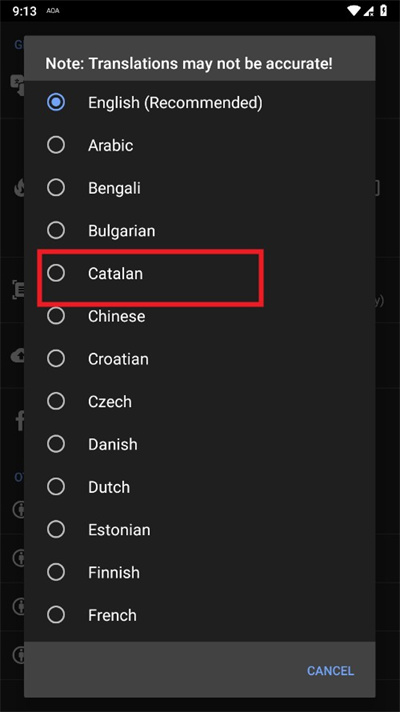
Task: Select the Catalan radio button
Action: (x=56, y=273)
